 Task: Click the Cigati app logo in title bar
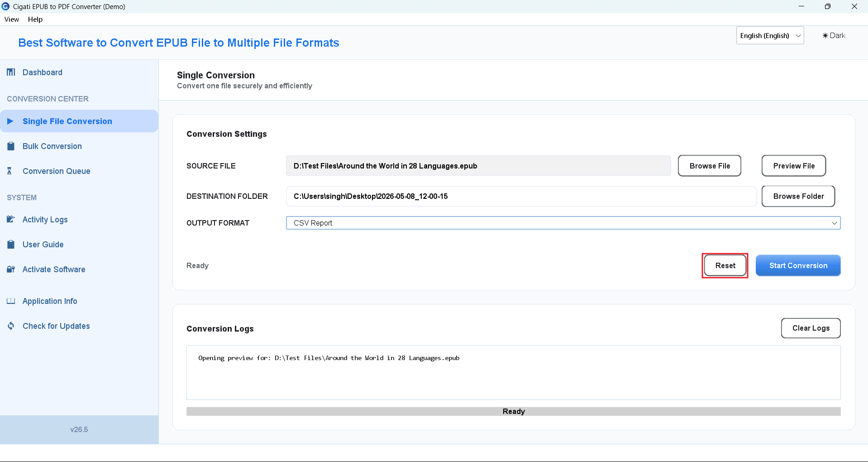(6, 6)
